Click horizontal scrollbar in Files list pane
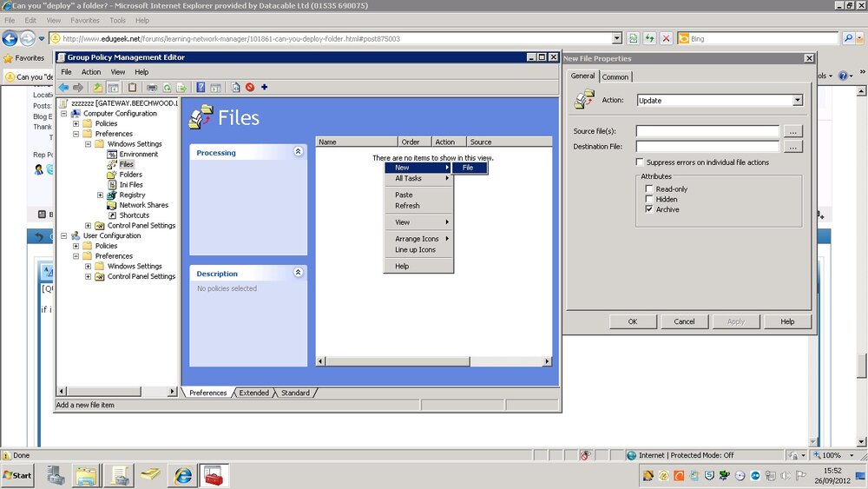The height and width of the screenshot is (489, 868). 398,361
